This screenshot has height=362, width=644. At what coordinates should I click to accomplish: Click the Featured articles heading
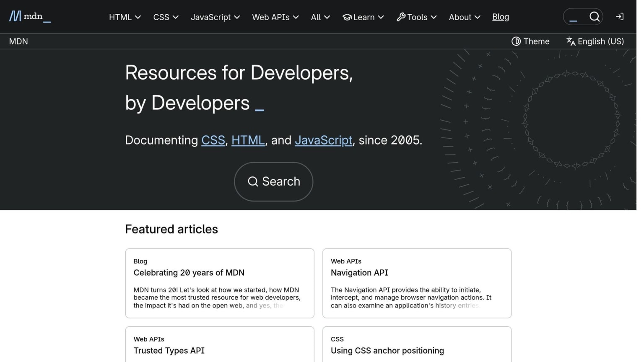coord(171,229)
